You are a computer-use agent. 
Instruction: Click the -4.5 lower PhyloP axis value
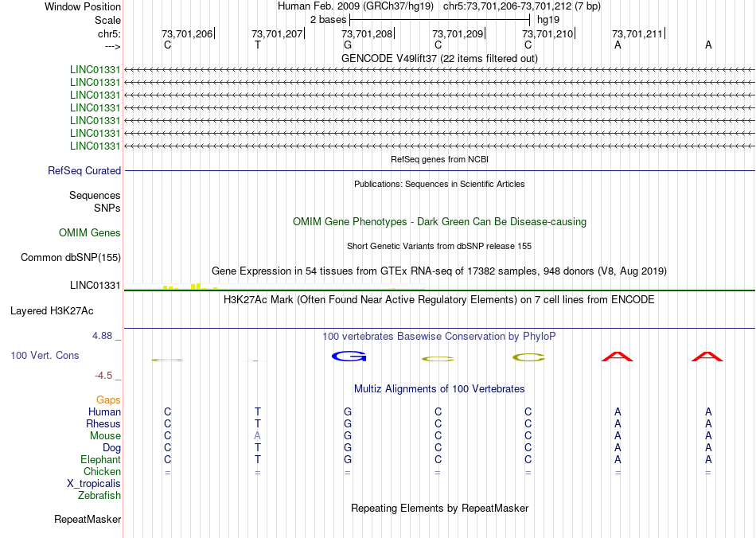[103, 376]
